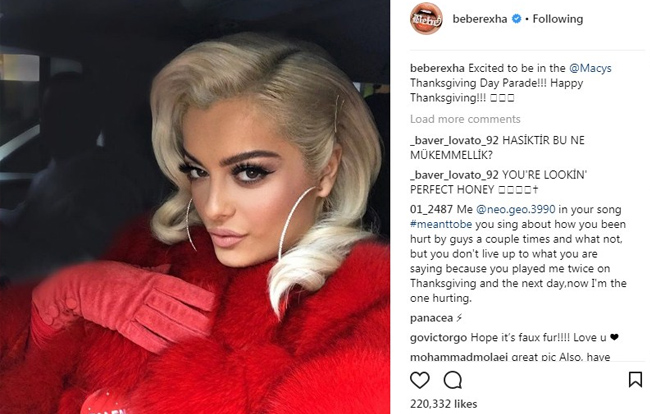This screenshot has width=650, height=414.
Task: Visit _baver_lovato_92 profile from LOOKIN' PERFECT comment
Action: click(x=454, y=175)
